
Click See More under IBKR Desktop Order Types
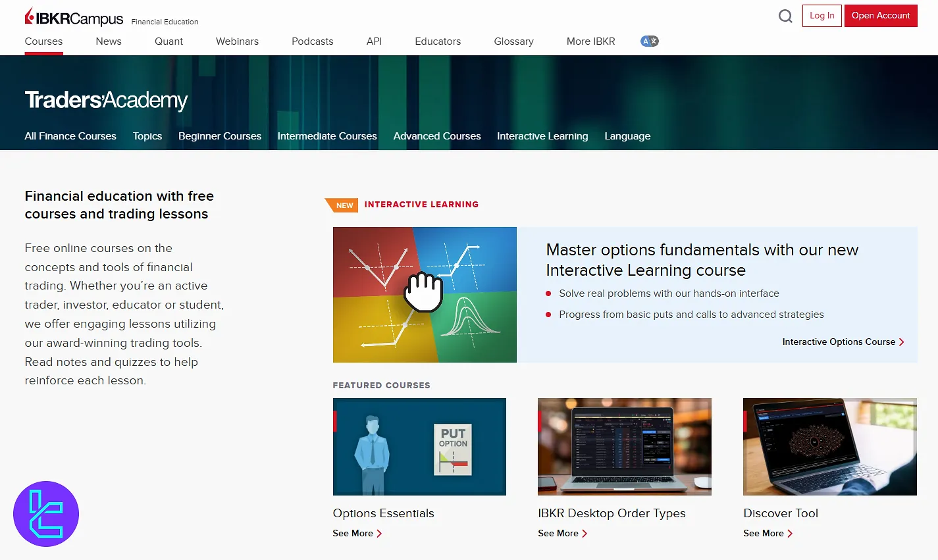tap(558, 534)
